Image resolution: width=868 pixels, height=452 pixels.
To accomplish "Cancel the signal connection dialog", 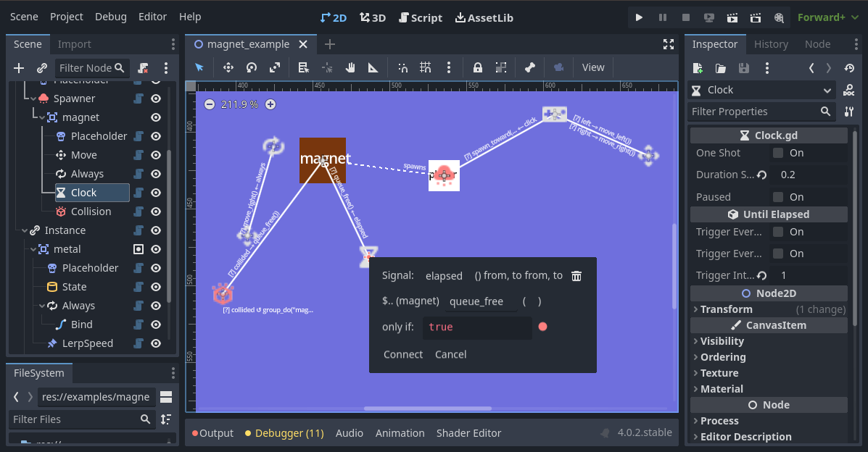I will [450, 354].
